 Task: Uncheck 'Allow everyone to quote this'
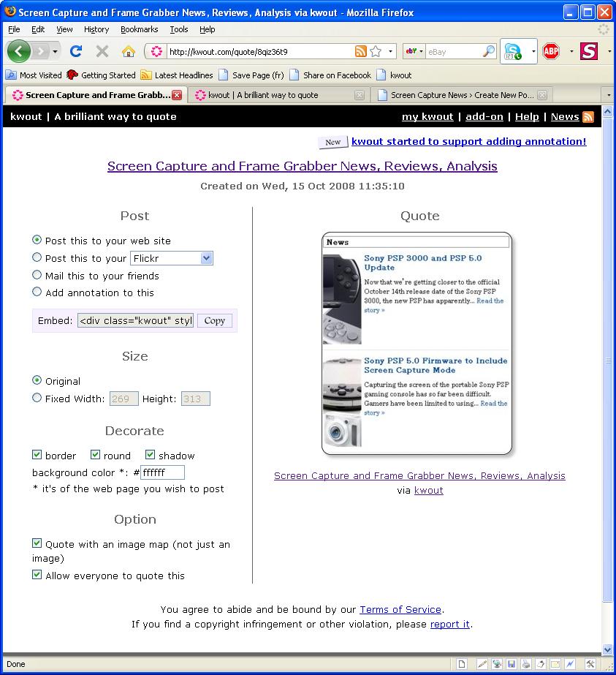tap(37, 575)
